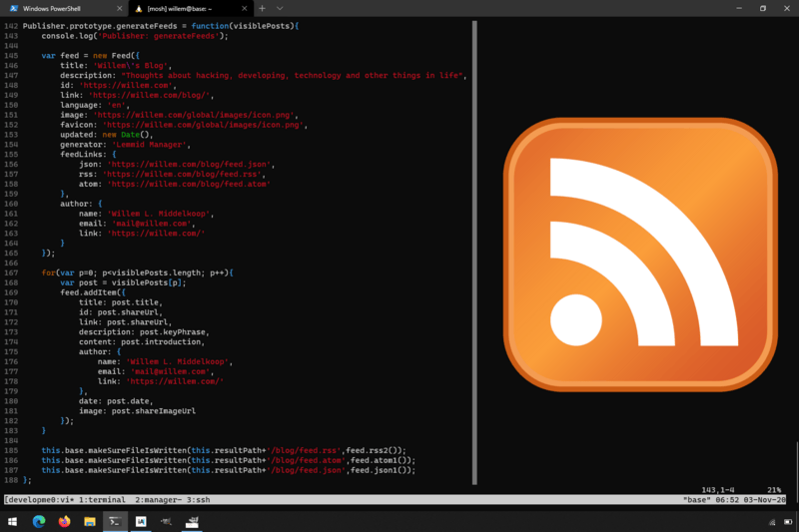Open File Explorer from the taskbar

[x=90, y=521]
